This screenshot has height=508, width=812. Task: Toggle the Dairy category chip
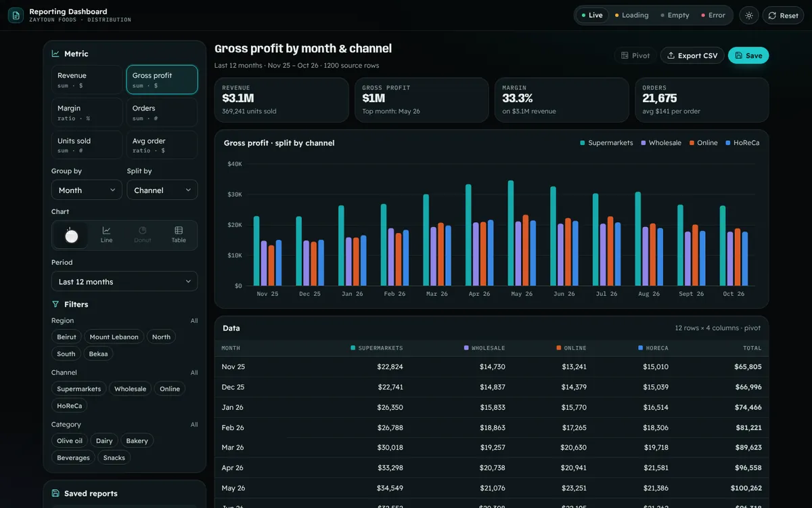point(104,440)
